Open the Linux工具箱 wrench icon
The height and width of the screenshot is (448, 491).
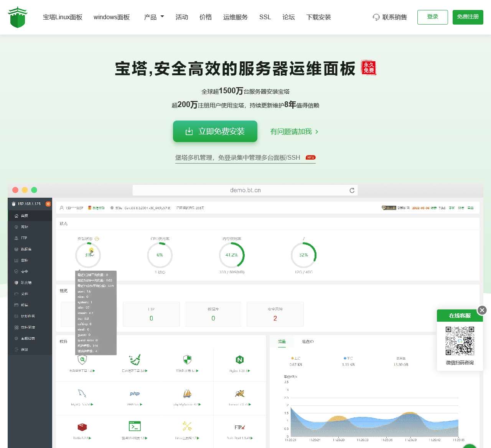point(187,426)
